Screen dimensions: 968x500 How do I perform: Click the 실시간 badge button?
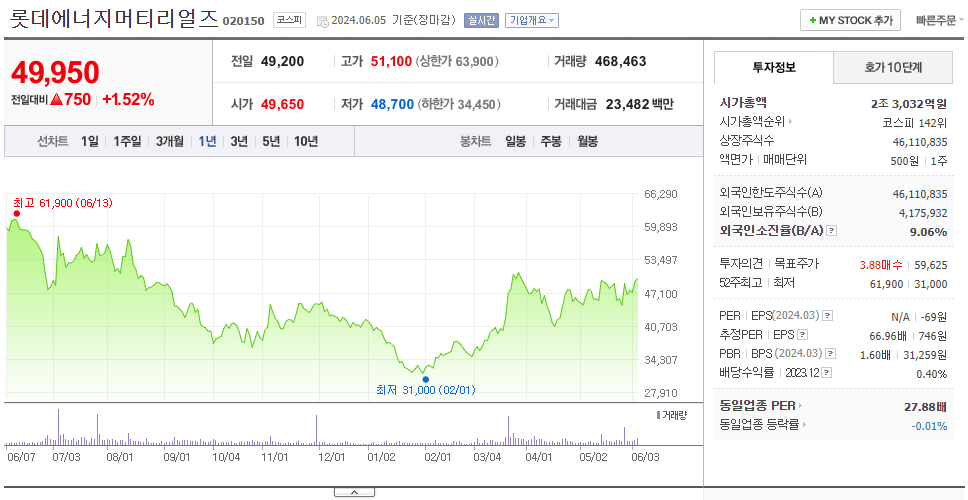pyautogui.click(x=481, y=20)
